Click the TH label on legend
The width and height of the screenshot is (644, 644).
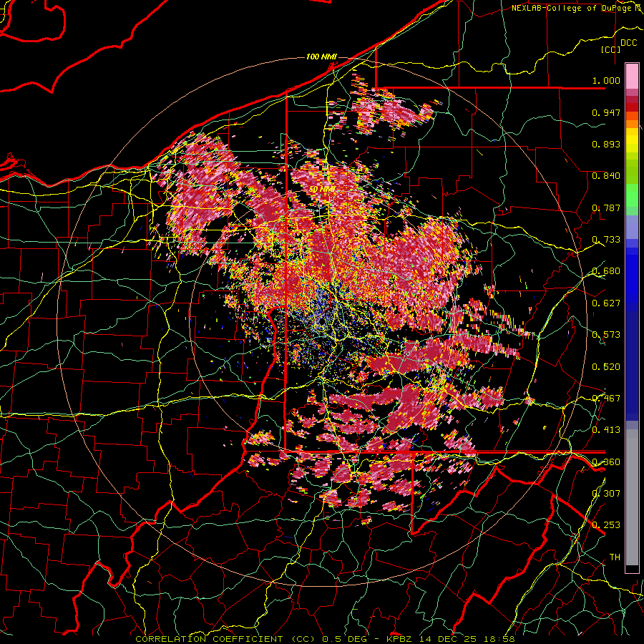click(x=615, y=557)
